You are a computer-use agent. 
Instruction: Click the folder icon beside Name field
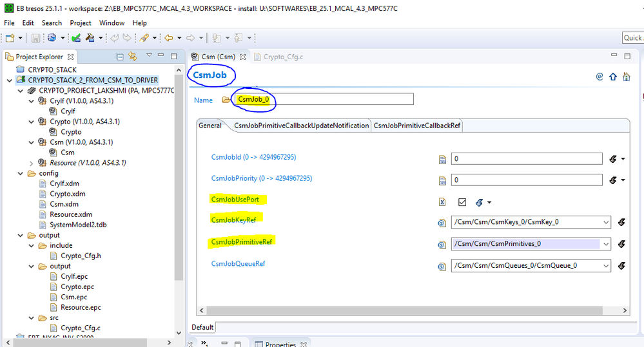point(226,100)
